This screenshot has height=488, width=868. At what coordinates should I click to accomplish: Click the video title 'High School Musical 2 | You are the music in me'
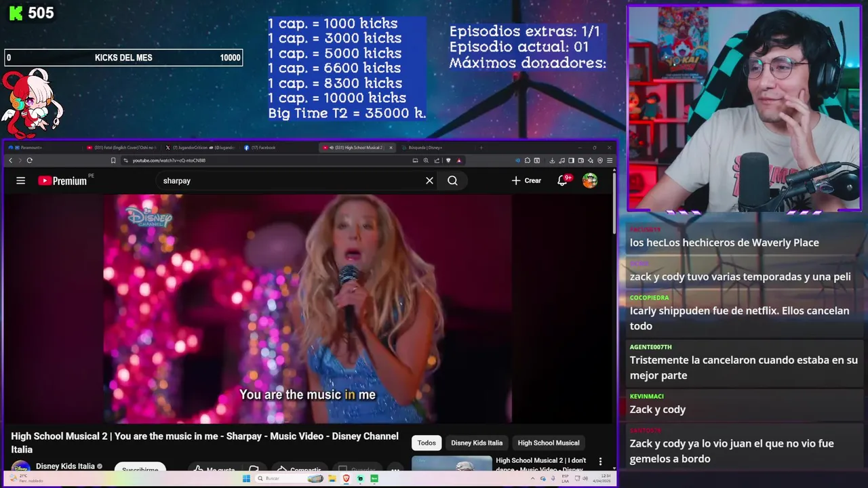click(205, 443)
